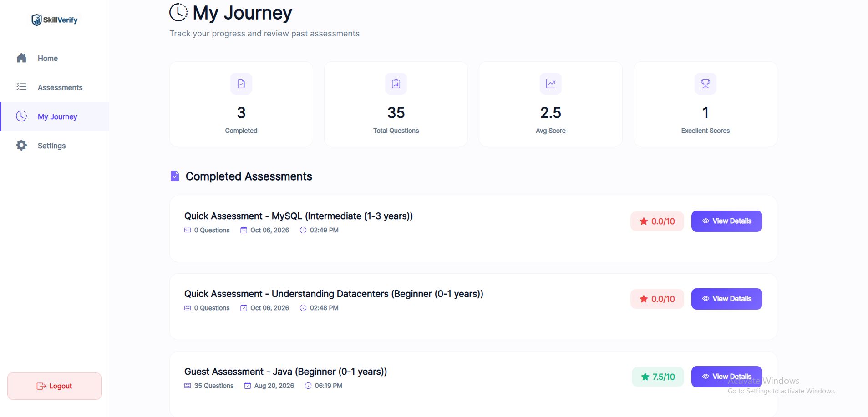Click the 35 Questions label
The height and width of the screenshot is (417, 868).
[x=213, y=386]
